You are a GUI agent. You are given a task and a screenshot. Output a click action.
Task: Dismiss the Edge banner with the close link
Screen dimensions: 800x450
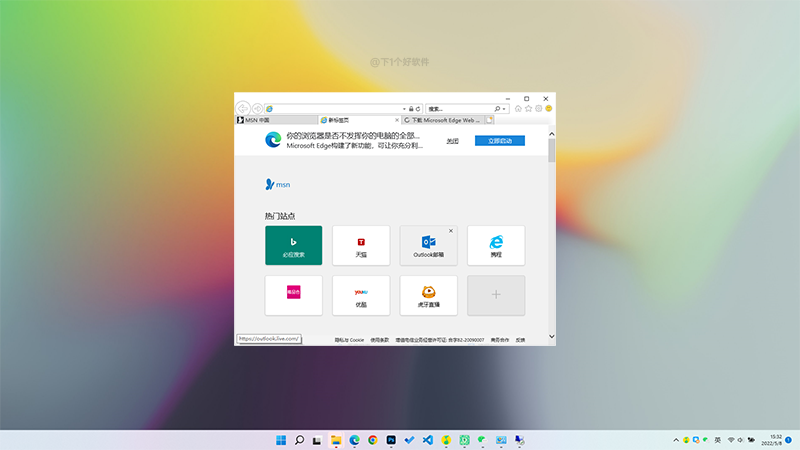(453, 141)
